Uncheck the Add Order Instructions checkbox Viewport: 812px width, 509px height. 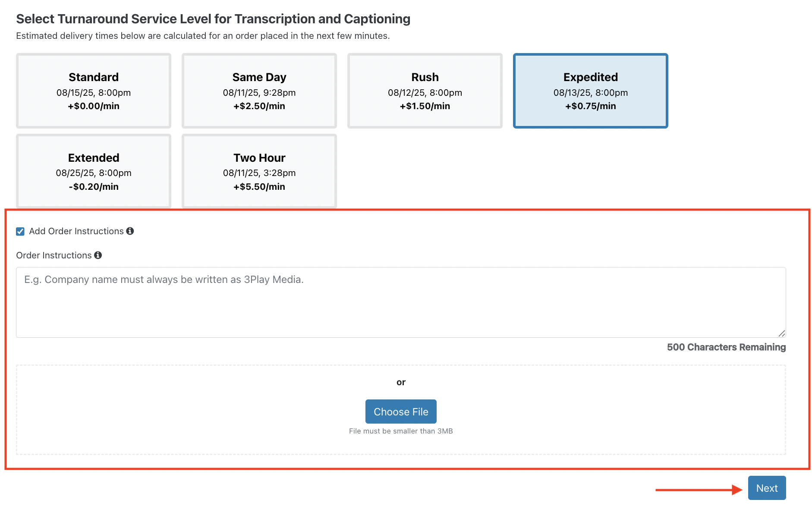tap(20, 232)
